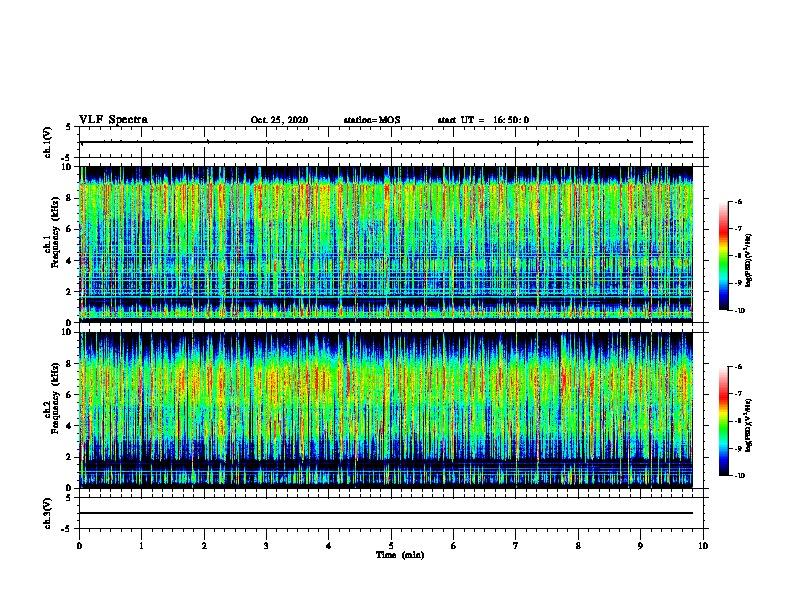Click inside the ch.2 spectrogram panel
Screen dimensions: 792x612
[386, 410]
